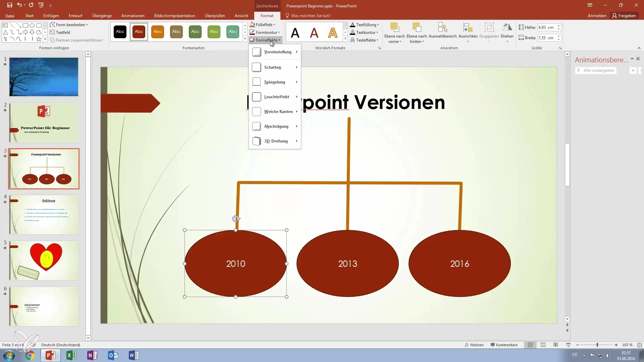This screenshot has height=362, width=644.
Task: Open Word from the taskbar
Action: [x=134, y=355]
